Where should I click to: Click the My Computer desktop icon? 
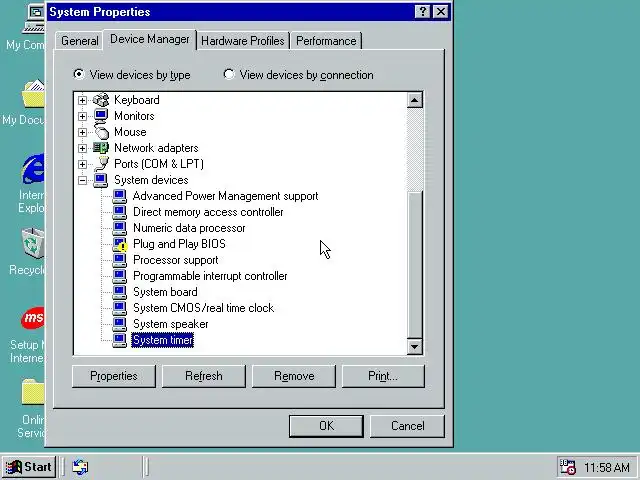(x=34, y=20)
